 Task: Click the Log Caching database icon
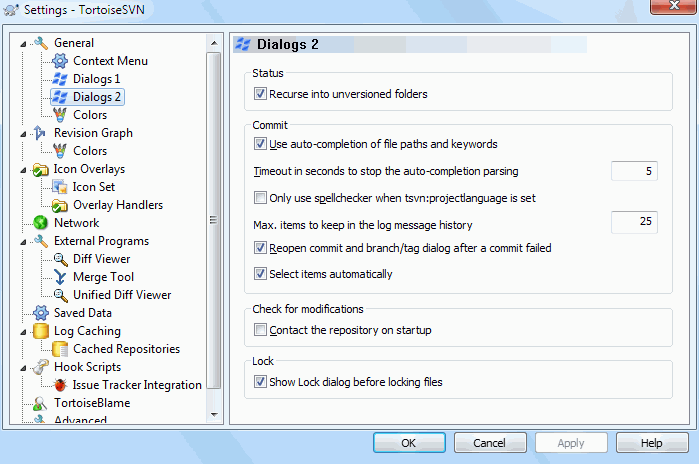coord(41,331)
